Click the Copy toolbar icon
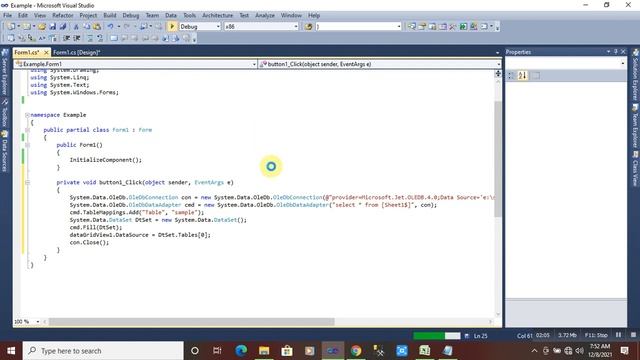Screen dimensions: 640x360 pos(87,27)
